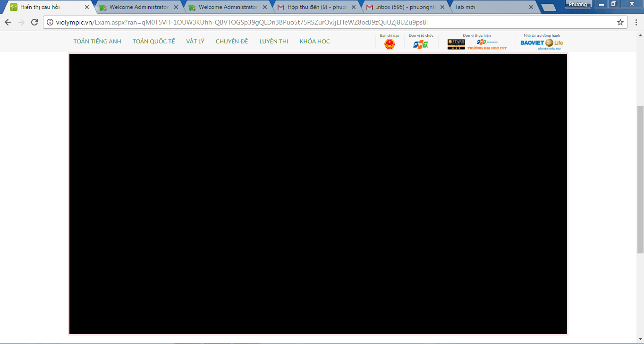Reload the Violympic exam page

pos(34,22)
